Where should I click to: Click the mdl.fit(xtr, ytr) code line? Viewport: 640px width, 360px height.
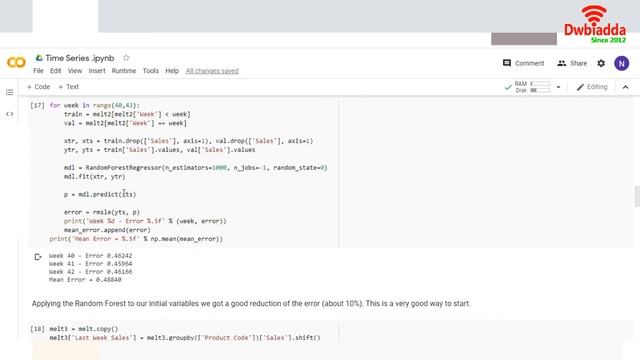pos(95,177)
